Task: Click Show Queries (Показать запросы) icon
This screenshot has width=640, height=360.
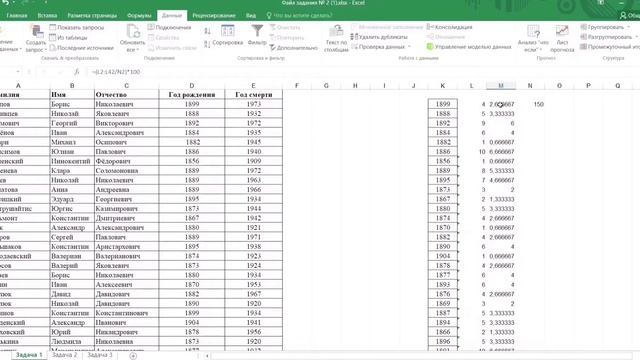Action: tap(53, 27)
